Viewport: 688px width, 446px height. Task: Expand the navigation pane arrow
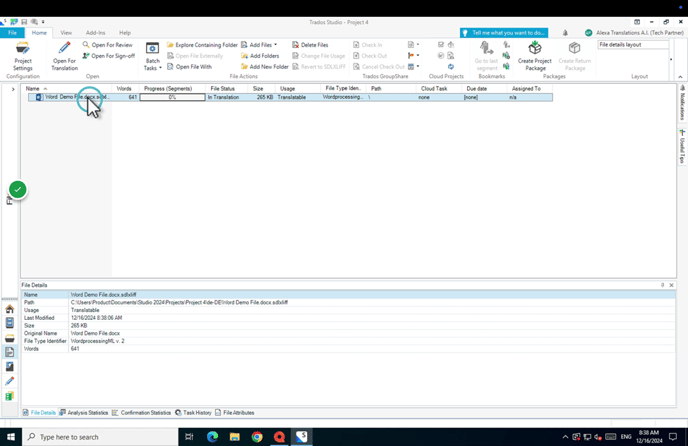[x=13, y=89]
